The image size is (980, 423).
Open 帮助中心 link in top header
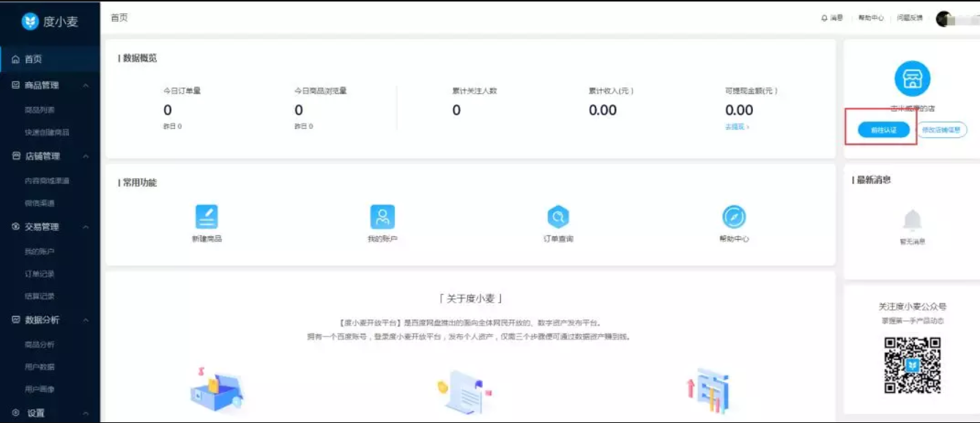tap(871, 18)
